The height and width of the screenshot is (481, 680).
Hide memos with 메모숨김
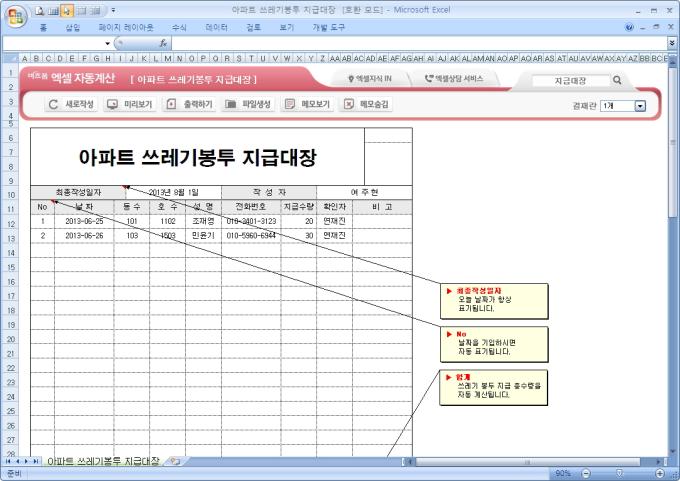(349, 104)
